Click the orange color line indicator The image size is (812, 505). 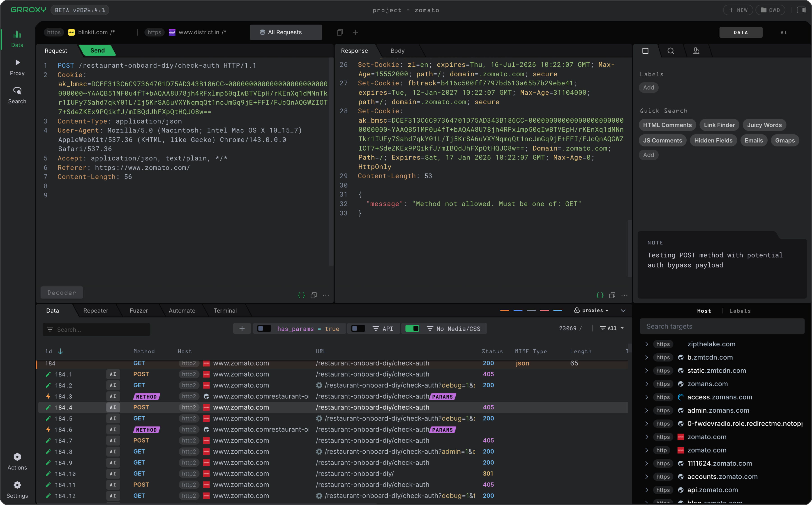(x=504, y=311)
